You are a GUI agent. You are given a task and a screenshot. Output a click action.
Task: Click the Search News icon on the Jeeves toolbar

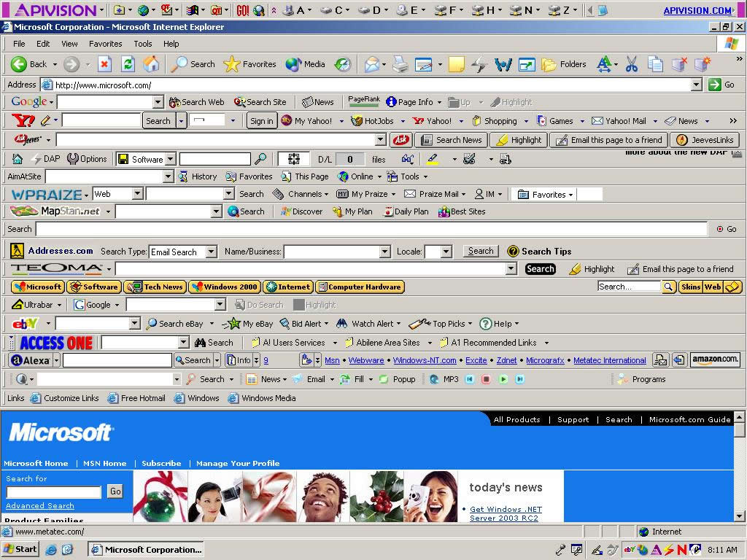click(x=451, y=139)
